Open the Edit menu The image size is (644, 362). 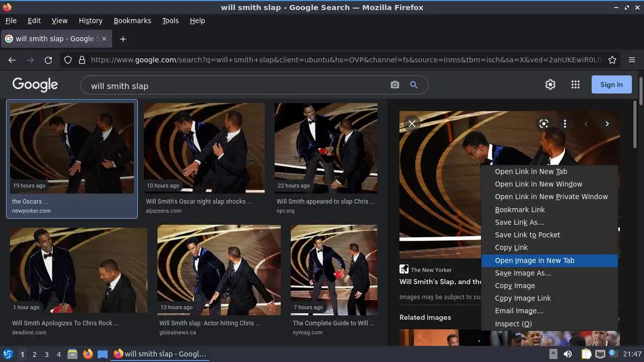34,21
